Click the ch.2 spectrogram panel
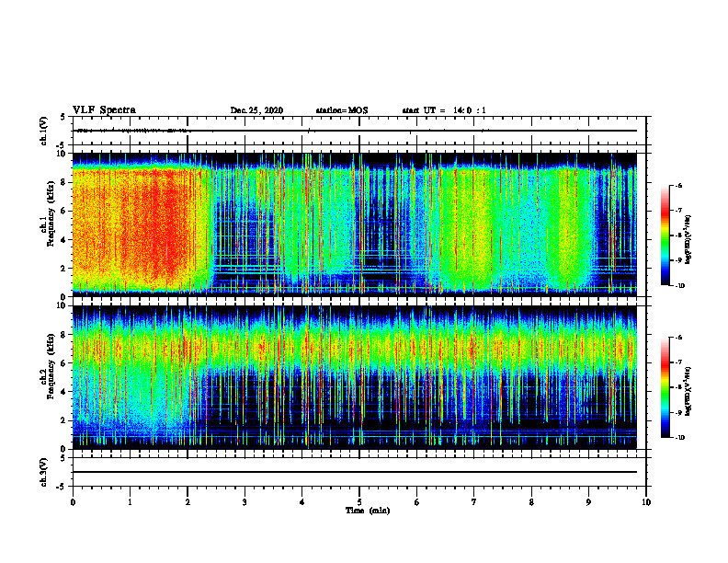Viewport: 728px width, 563px height. [x=354, y=377]
